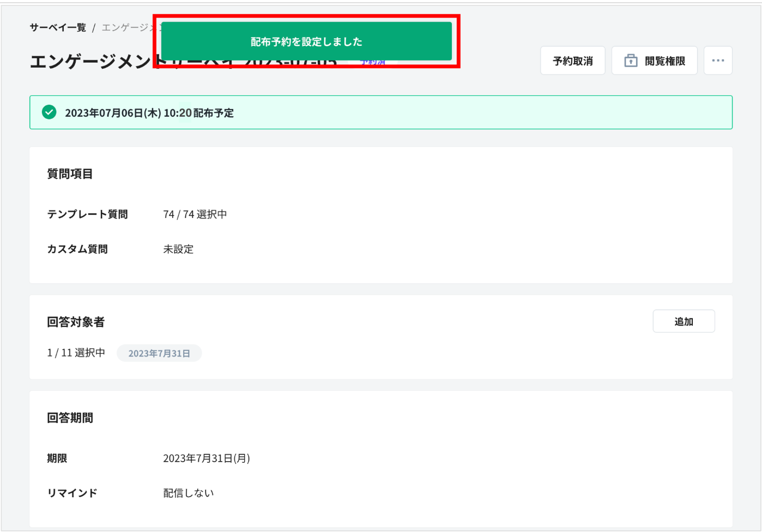Viewport: 762px width, 532px height.
Task: Open the サーベイ一覧 breadcrumb link
Action: click(x=58, y=28)
